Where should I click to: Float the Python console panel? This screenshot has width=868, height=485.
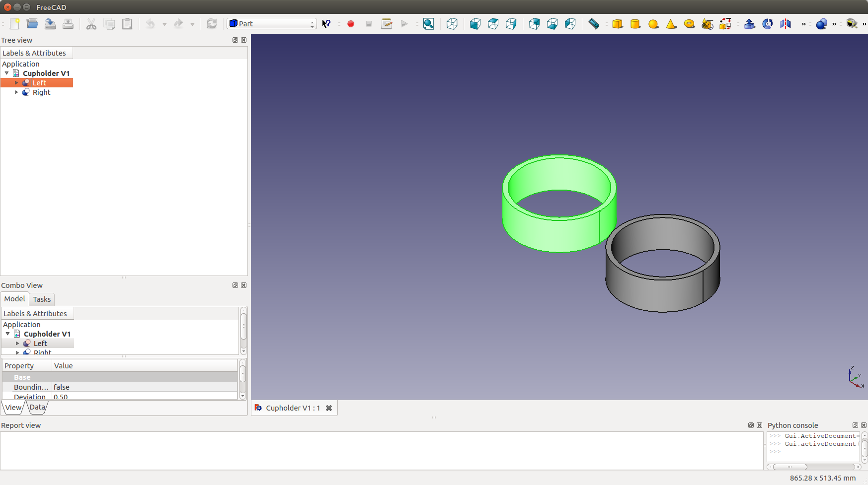[x=856, y=425]
